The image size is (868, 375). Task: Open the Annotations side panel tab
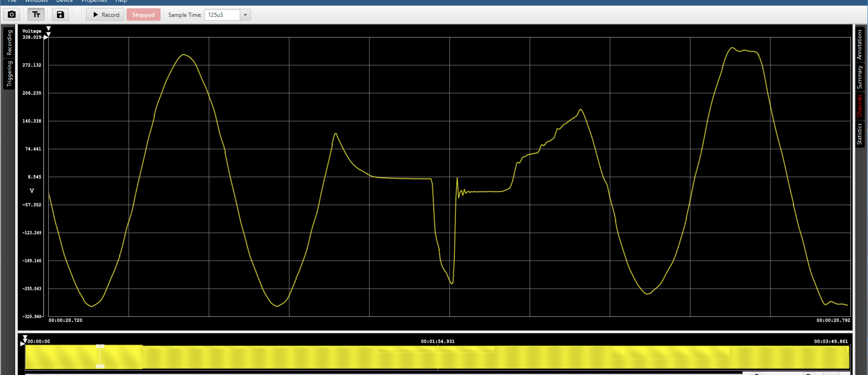[860, 44]
